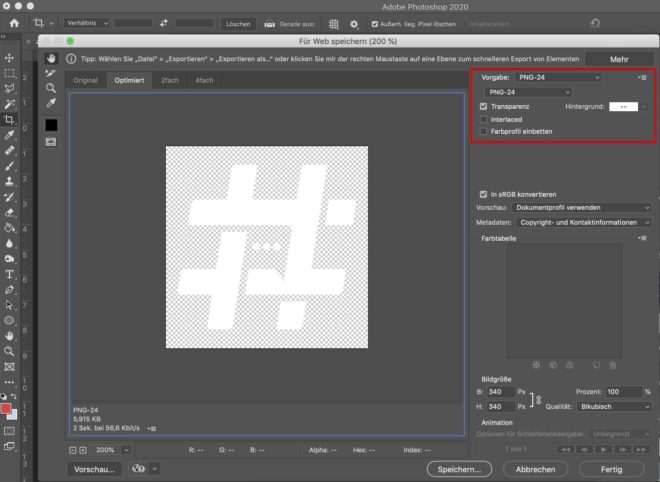Select the Magic Wand tool
The width and height of the screenshot is (660, 482).
(x=9, y=104)
